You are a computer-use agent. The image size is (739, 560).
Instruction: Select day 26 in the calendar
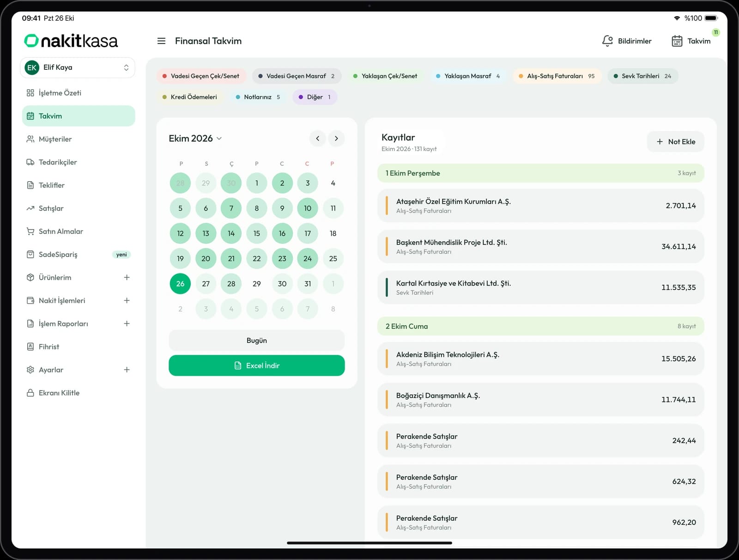[181, 284]
